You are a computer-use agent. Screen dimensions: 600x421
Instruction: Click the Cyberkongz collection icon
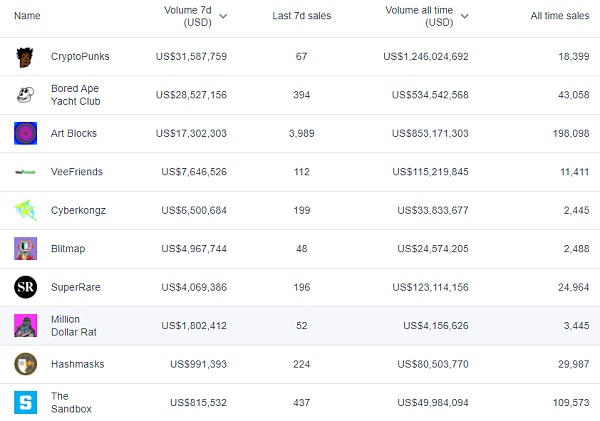click(25, 210)
